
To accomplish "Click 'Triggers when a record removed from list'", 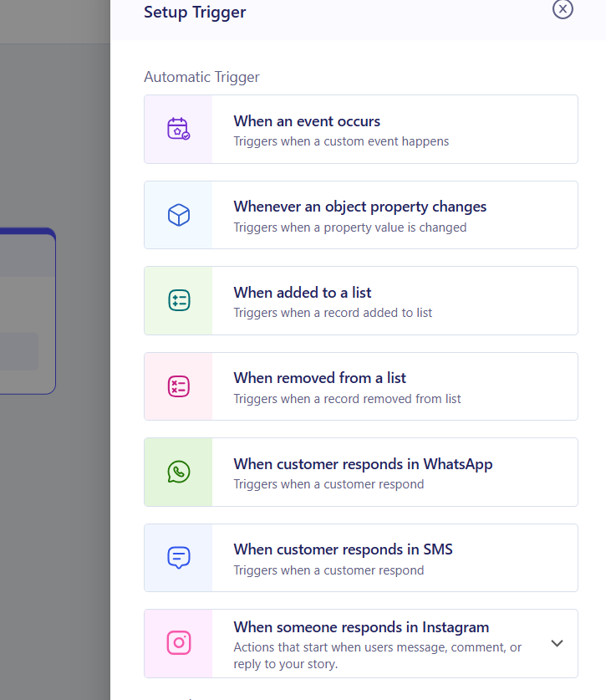I will click(347, 399).
